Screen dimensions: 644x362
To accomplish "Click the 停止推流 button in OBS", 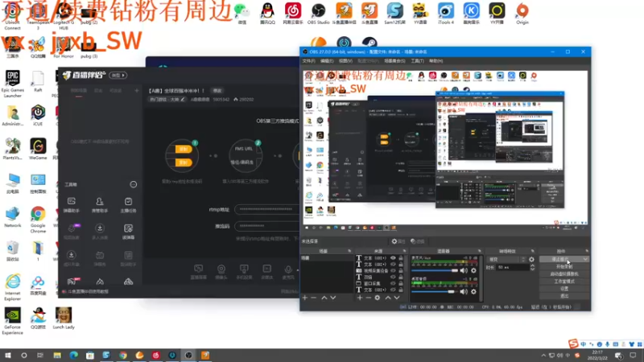I will tap(560, 259).
